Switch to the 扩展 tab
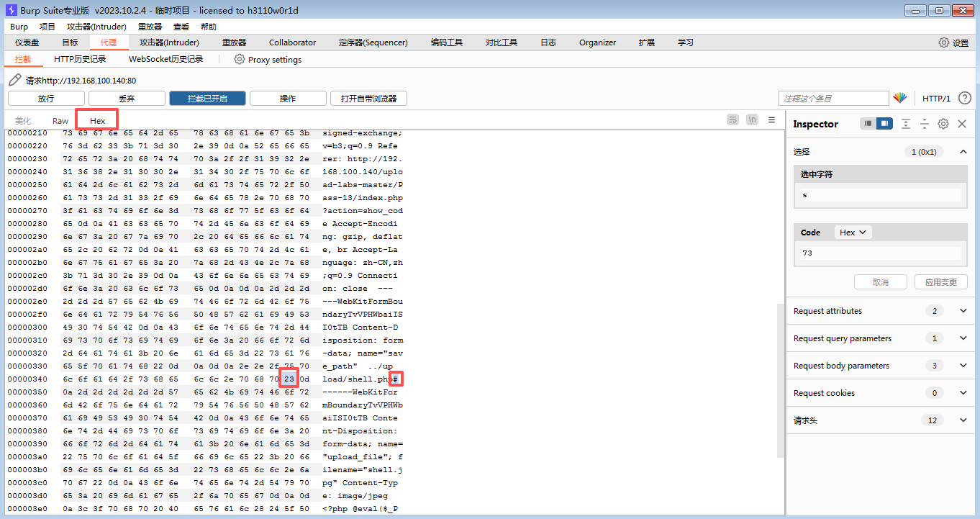Image resolution: width=980 pixels, height=519 pixels. pos(647,42)
